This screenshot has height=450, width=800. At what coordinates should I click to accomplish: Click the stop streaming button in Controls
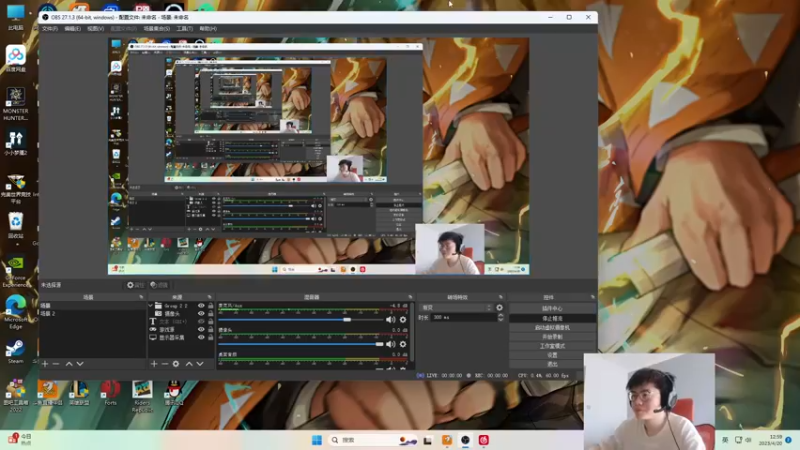[x=552, y=318]
